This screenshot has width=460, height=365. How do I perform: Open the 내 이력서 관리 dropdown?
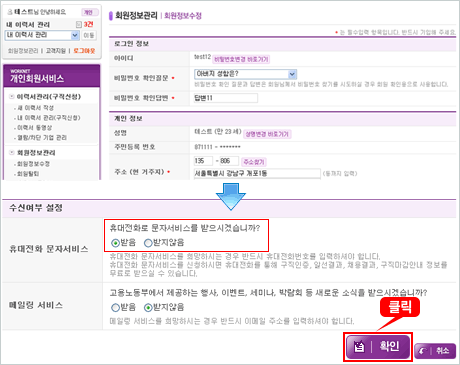pos(42,35)
